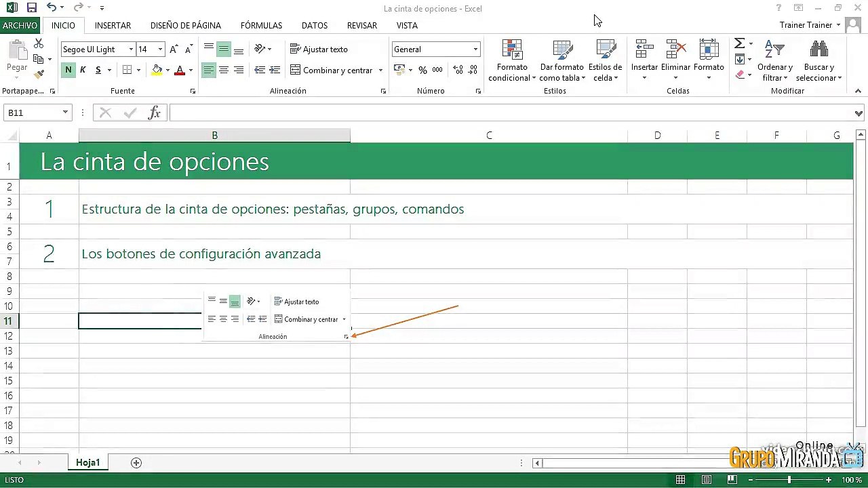Image resolution: width=868 pixels, height=488 pixels.
Task: Open Estilos de celda gallery
Action: pos(605,60)
